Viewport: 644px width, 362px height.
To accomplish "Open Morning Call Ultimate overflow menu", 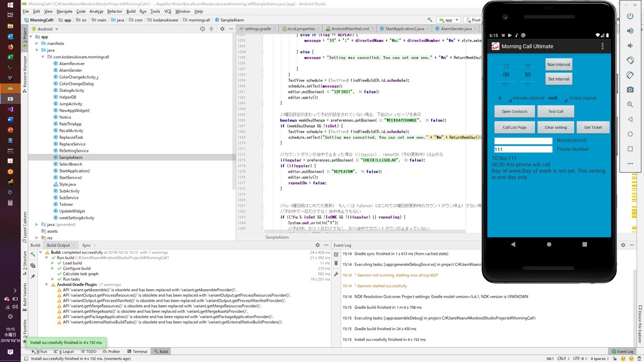I will coord(602,46).
